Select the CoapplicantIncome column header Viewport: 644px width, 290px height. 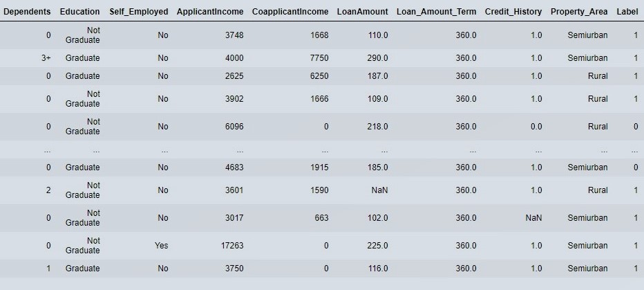(x=290, y=12)
